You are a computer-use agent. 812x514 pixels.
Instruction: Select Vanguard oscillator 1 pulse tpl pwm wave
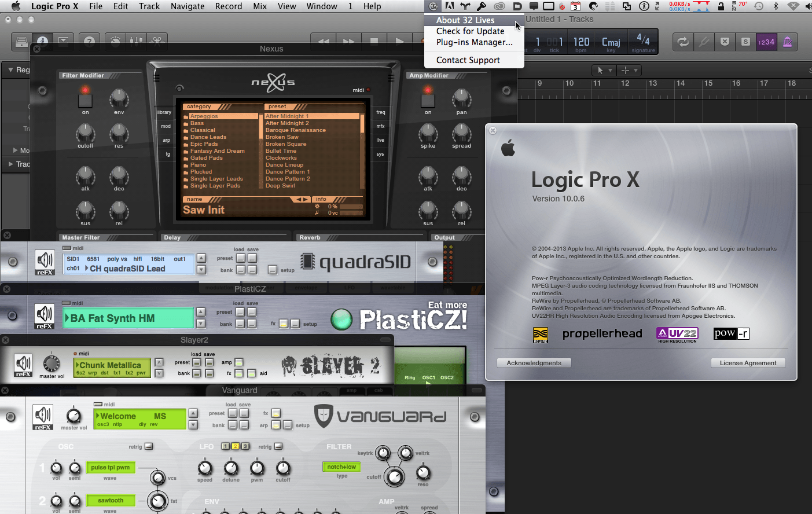(110, 467)
